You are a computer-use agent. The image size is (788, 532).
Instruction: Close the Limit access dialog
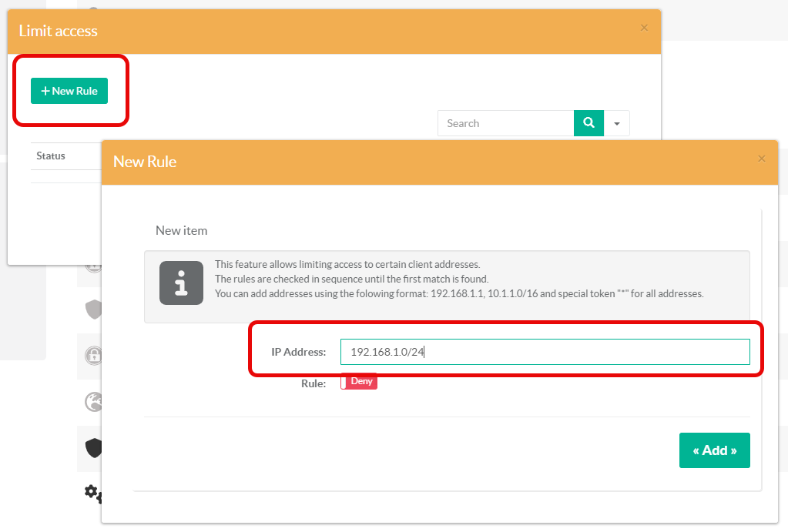644,28
